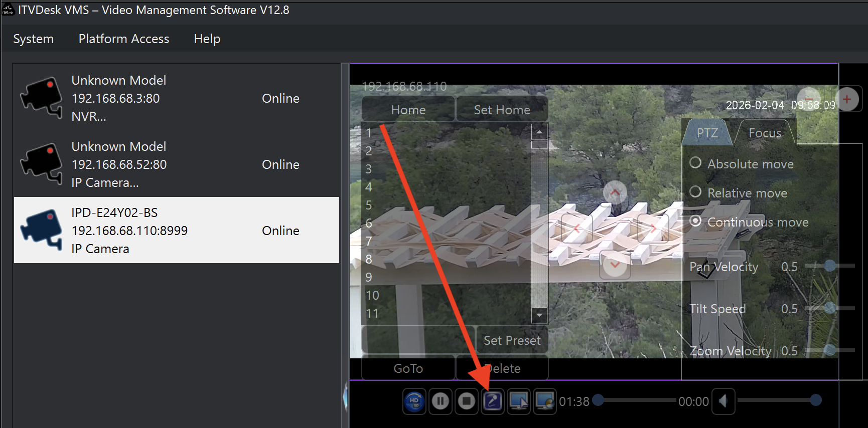This screenshot has width=868, height=428.
Task: Select Absolute move radio button
Action: pos(695,163)
